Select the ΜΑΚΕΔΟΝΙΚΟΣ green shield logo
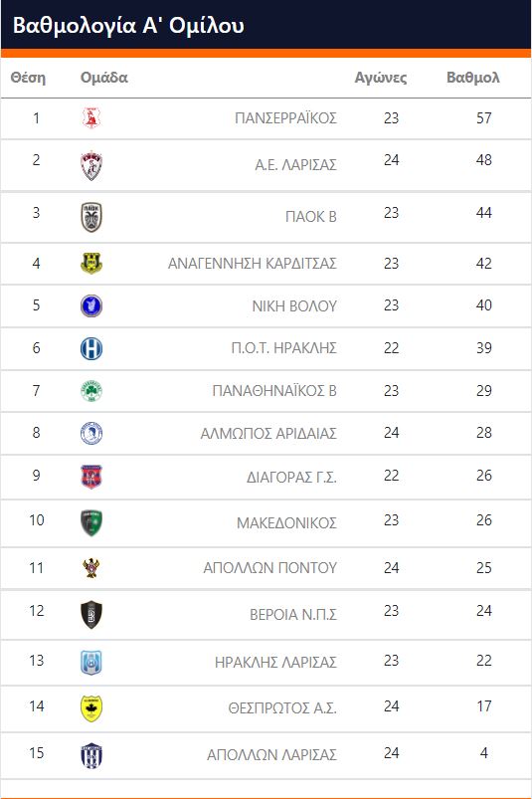Screen dimensions: 532x799 tap(91, 523)
